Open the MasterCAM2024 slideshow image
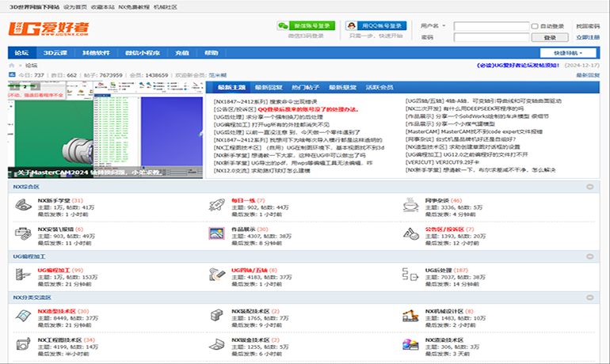Image resolution: width=610 pixels, height=364 pixels. point(105,130)
